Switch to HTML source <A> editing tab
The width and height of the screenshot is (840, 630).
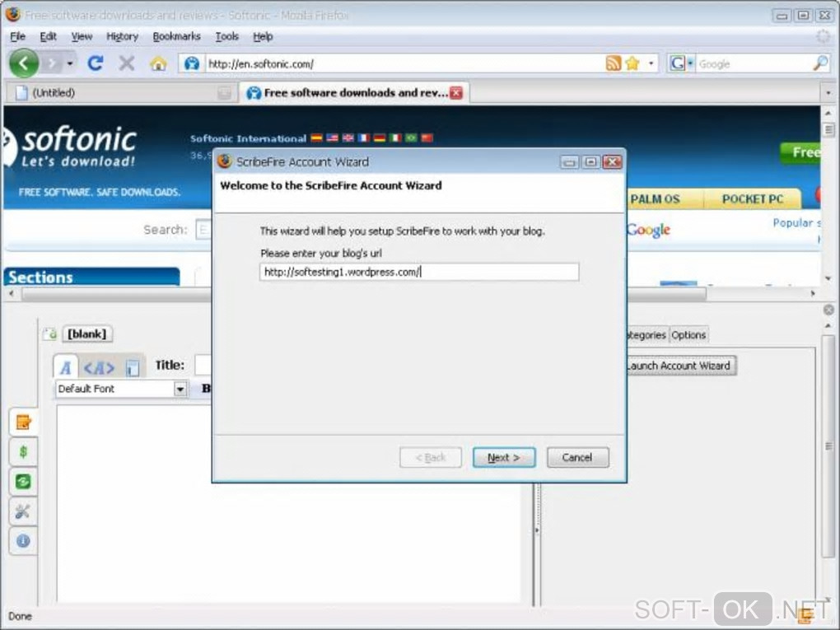pos(99,367)
